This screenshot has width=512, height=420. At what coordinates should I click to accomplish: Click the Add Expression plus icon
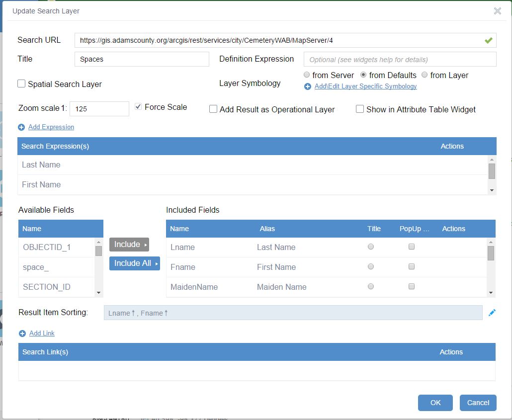(x=21, y=127)
